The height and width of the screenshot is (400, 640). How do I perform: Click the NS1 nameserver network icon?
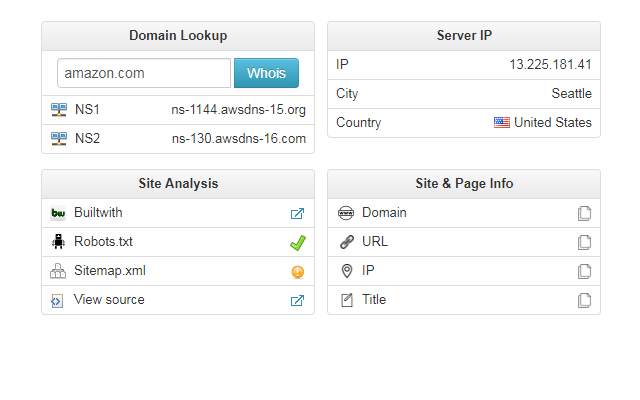tap(59, 110)
